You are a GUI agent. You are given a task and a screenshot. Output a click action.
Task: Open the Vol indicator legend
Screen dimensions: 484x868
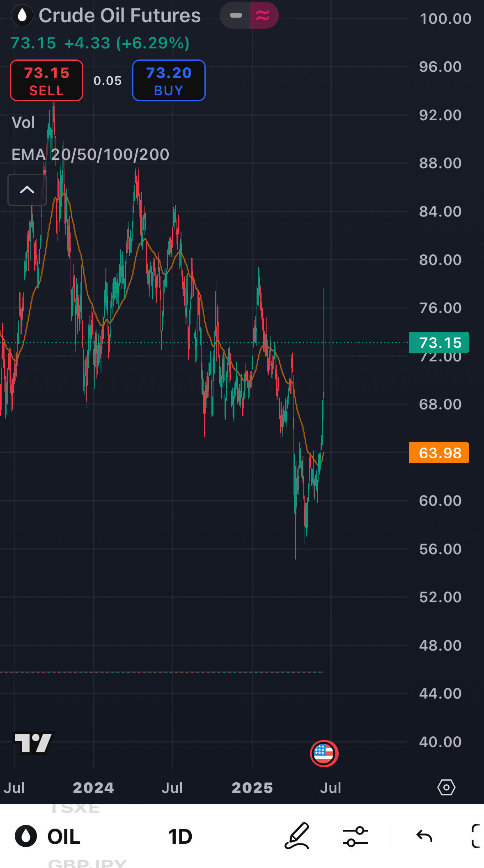coord(23,123)
